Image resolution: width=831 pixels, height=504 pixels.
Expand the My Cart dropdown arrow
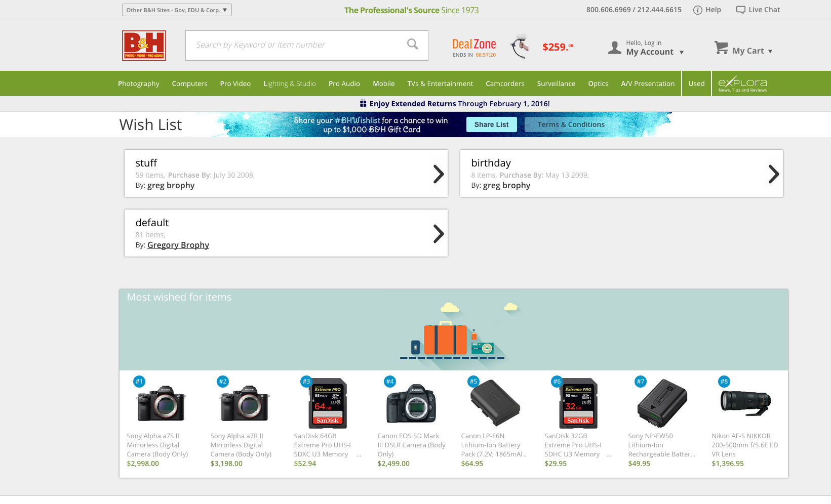tap(770, 51)
